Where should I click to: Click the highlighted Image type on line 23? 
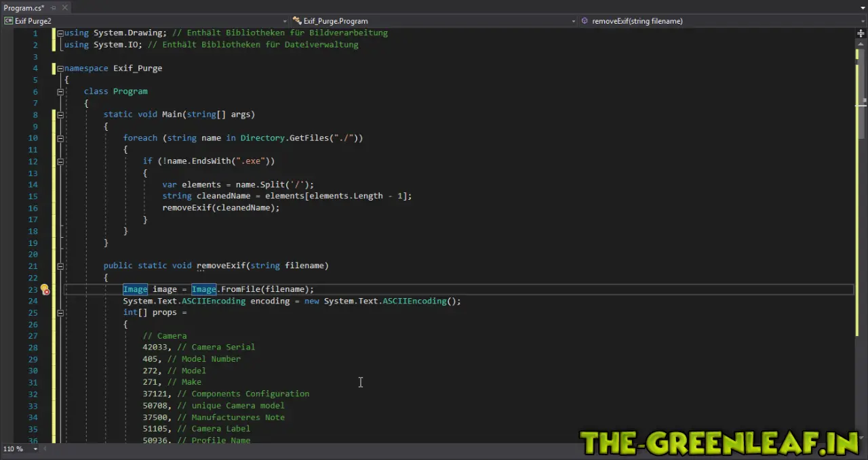[x=135, y=289]
